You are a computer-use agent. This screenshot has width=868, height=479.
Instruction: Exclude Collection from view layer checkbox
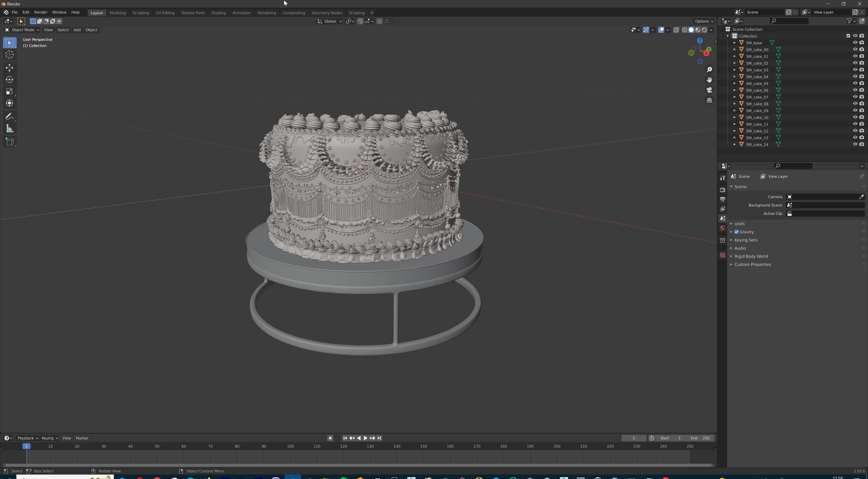pyautogui.click(x=848, y=36)
